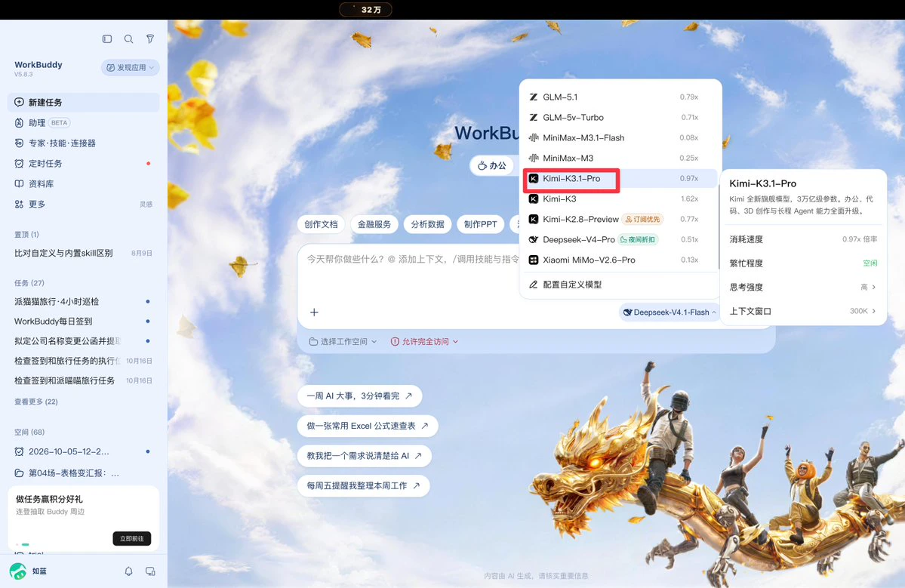
Task: Open the 助理 assistant icon
Action: (x=19, y=123)
